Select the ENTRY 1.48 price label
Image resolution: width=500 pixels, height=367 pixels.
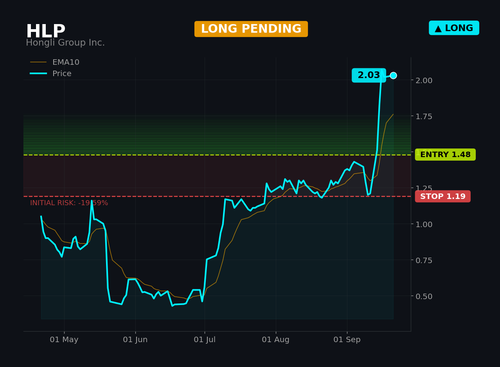point(445,155)
